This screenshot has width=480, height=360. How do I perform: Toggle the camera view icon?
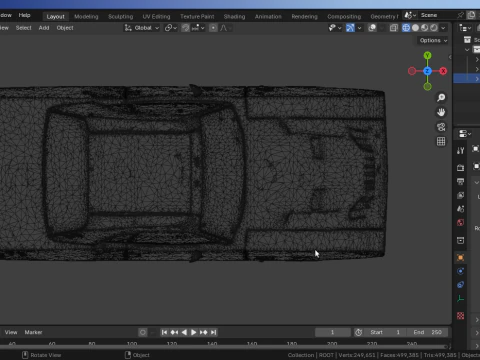(441, 127)
